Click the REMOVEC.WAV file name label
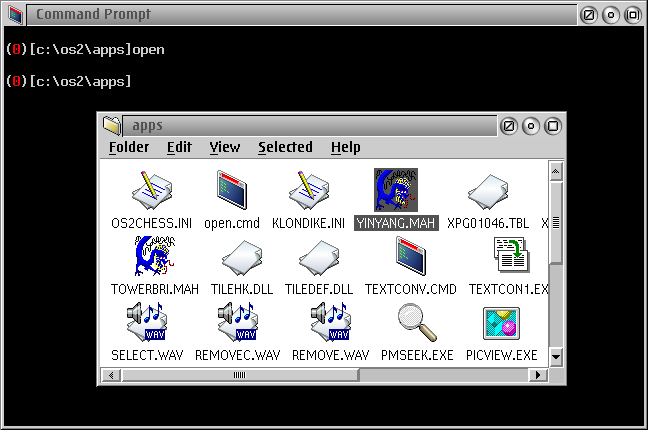This screenshot has width=648, height=430. tap(238, 355)
